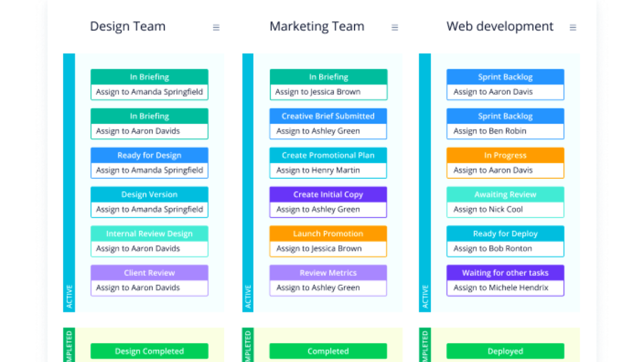Select the Web development column title

500,26
